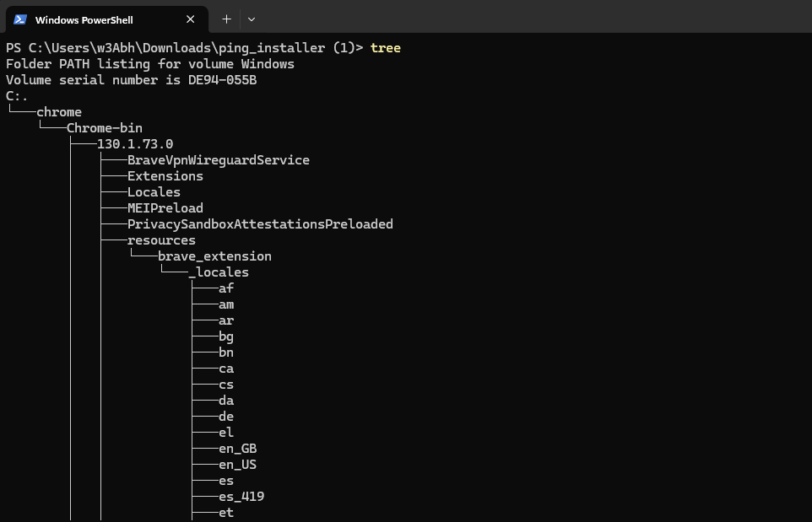The image size is (812, 522).
Task: Click the 'bn' locale entry
Action: (226, 352)
